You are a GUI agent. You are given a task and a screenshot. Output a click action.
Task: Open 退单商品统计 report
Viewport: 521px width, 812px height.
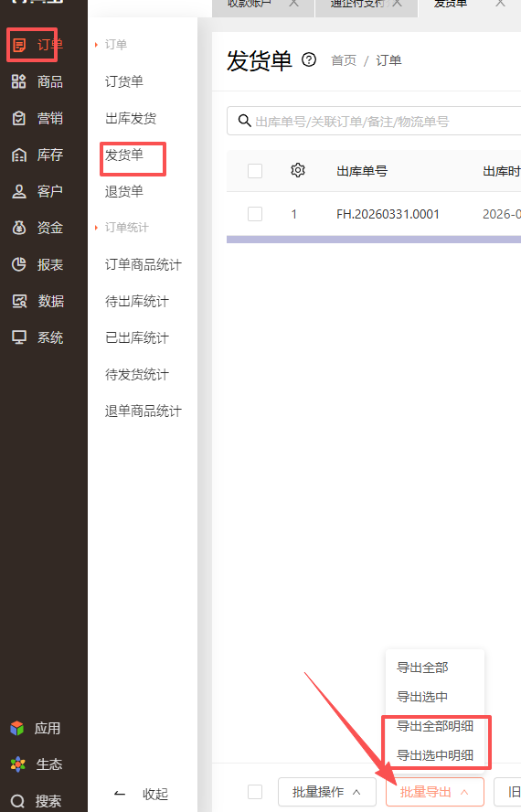[144, 411]
